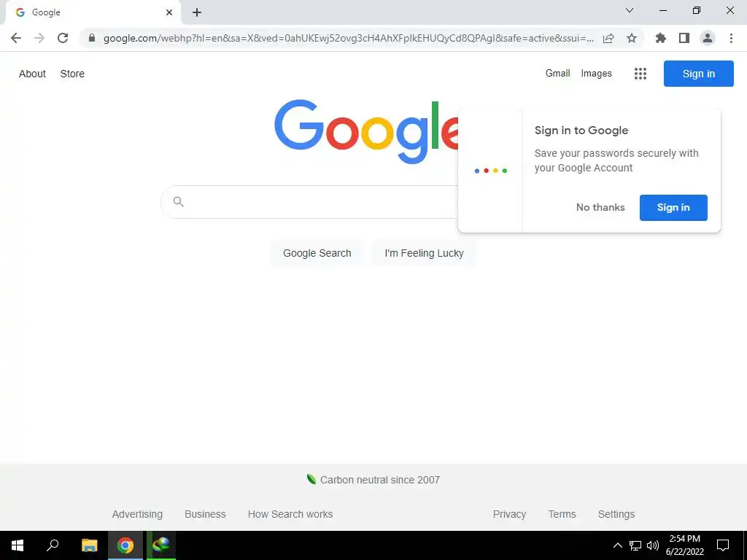Screen dimensions: 747x560
Task: Open File Explorer from the taskbar
Action: pyautogui.click(x=89, y=545)
